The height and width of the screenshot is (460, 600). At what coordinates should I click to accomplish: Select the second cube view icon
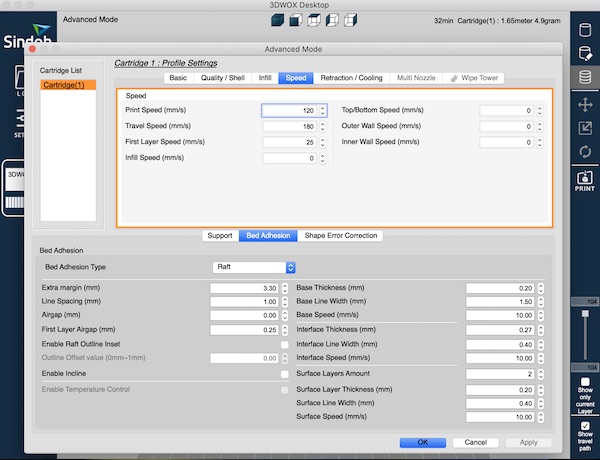click(296, 20)
